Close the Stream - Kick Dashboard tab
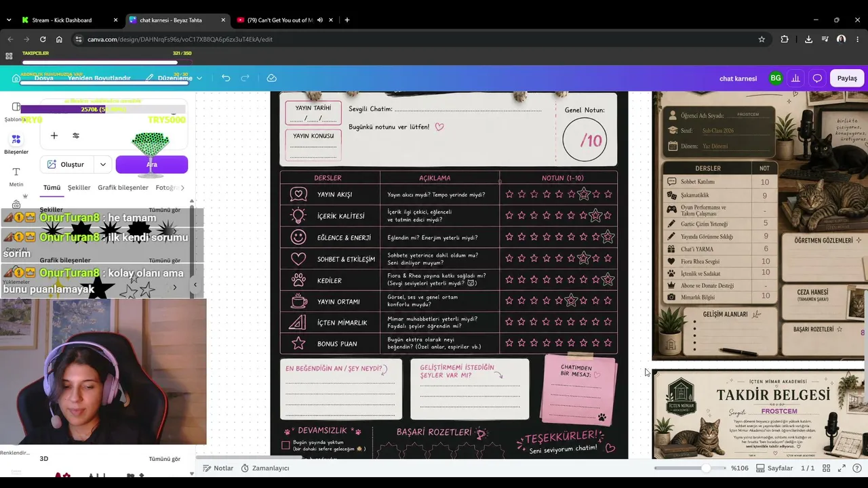 (x=116, y=20)
